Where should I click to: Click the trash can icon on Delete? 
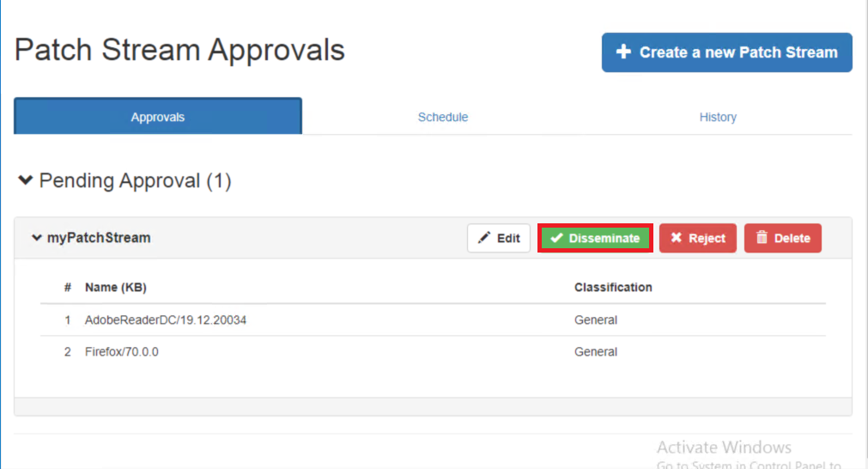click(762, 238)
